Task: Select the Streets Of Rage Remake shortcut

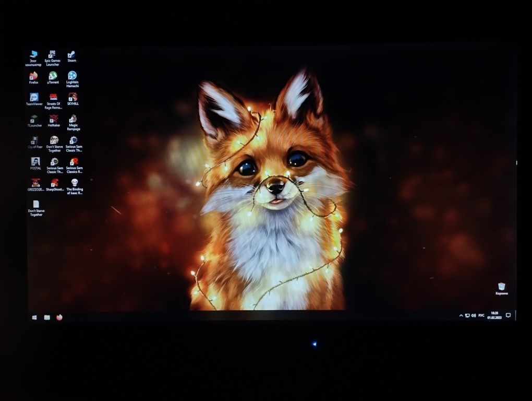Action: pos(53,101)
